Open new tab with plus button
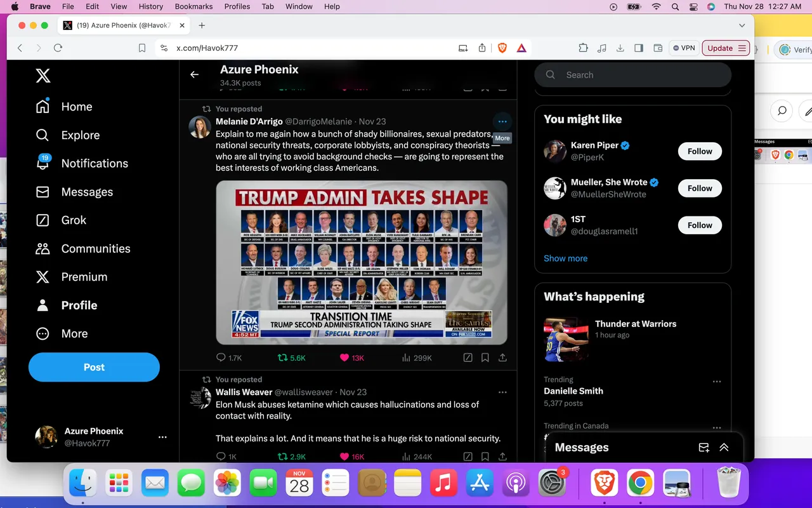Screen dimensions: 812x508 click(202, 25)
